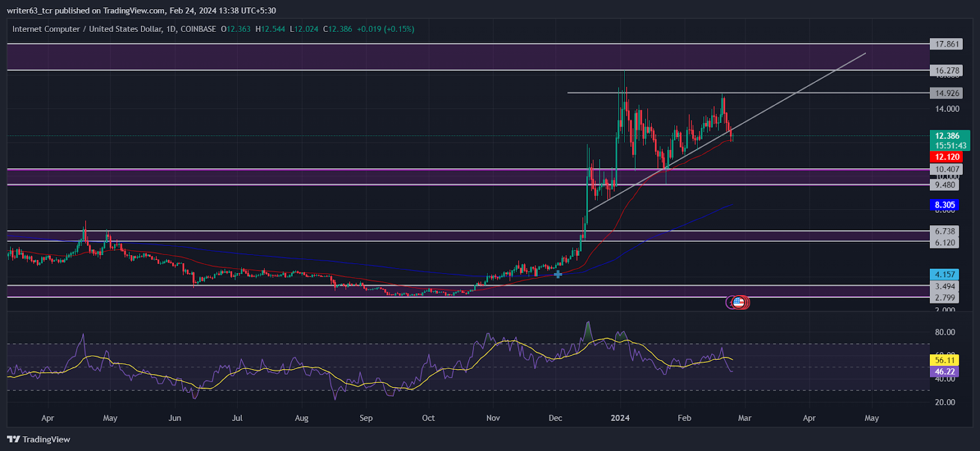Click the Jun label on the time axis
The height and width of the screenshot is (451, 980).
pos(175,418)
